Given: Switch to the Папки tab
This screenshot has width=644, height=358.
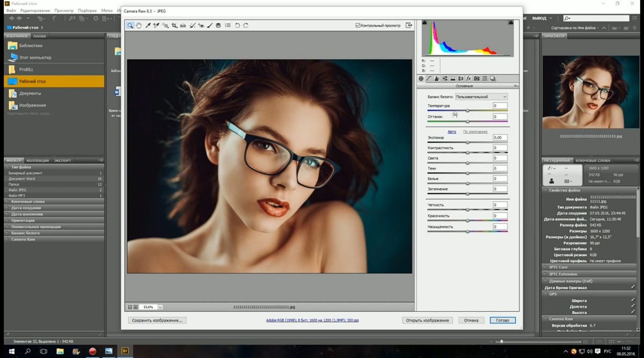Looking at the screenshot, I should click(39, 36).
